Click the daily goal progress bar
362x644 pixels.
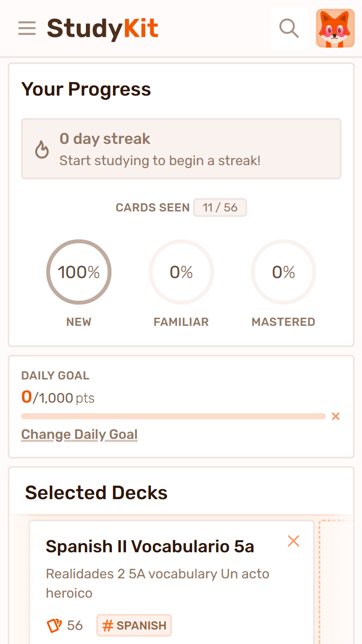[174, 416]
